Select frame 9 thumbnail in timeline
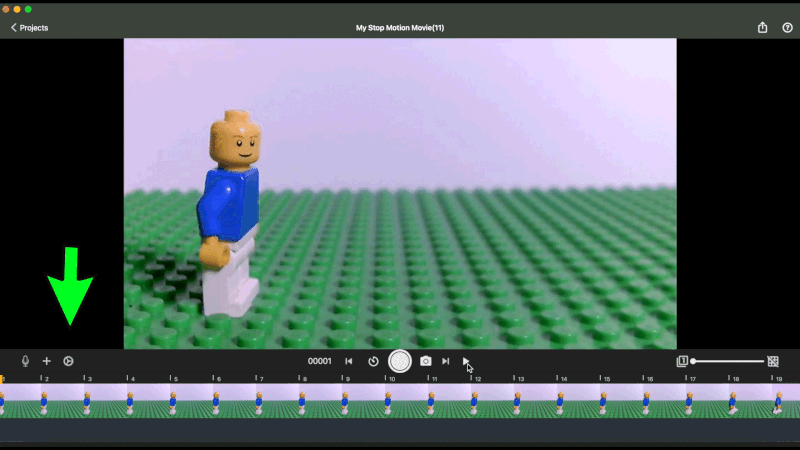Viewport: 800px width, 450px height. coord(363,401)
